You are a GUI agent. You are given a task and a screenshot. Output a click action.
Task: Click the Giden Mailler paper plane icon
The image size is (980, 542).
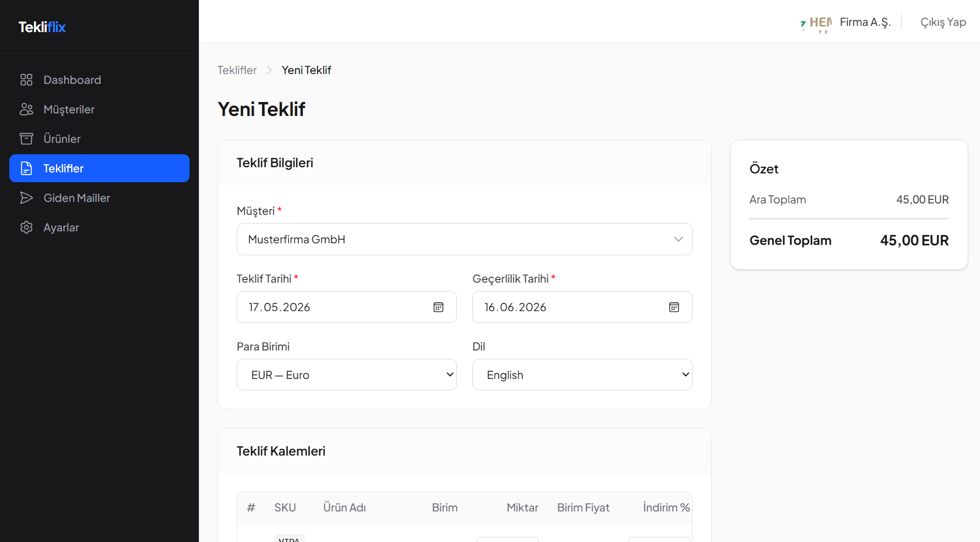(x=26, y=198)
